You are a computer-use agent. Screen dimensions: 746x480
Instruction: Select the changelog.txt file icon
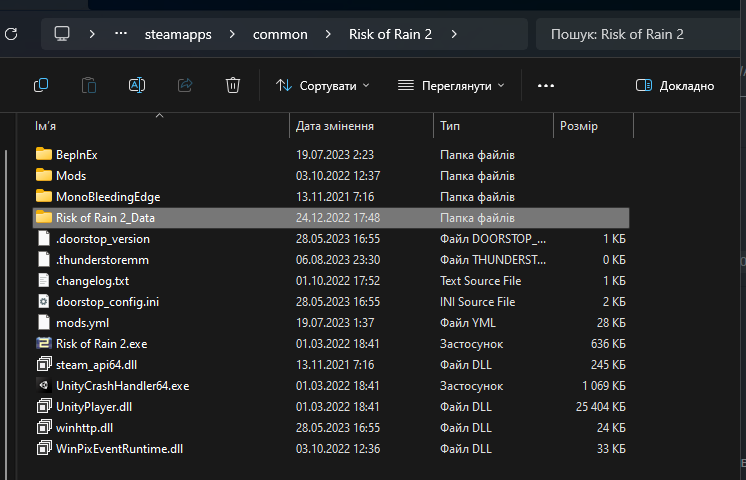(x=44, y=280)
